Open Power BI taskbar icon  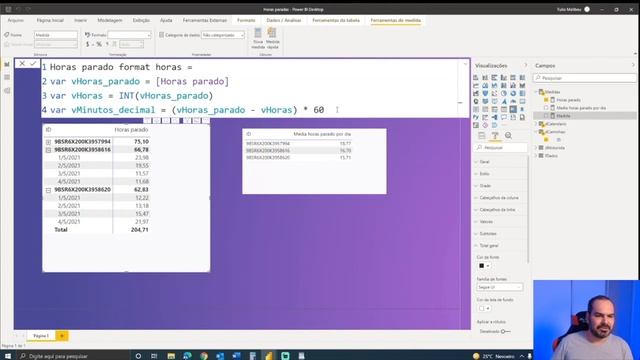[269, 356]
